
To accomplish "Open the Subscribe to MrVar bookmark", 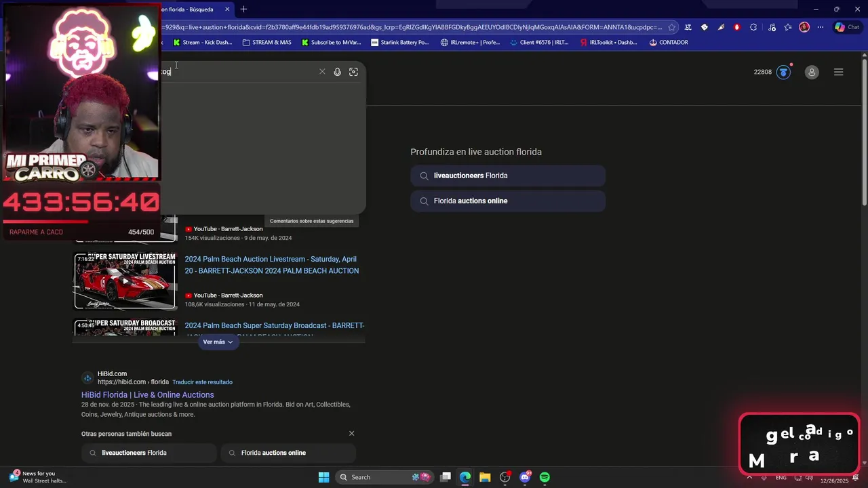I will (331, 42).
